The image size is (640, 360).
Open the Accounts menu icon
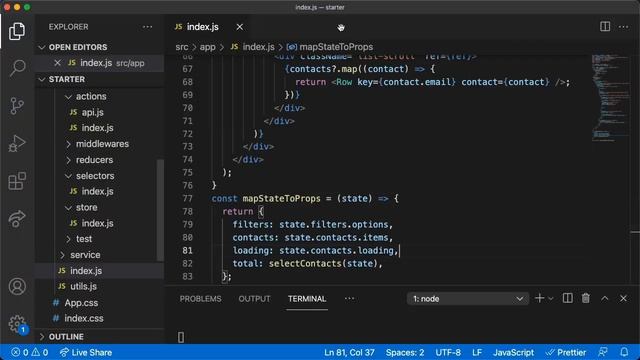pyautogui.click(x=17, y=287)
